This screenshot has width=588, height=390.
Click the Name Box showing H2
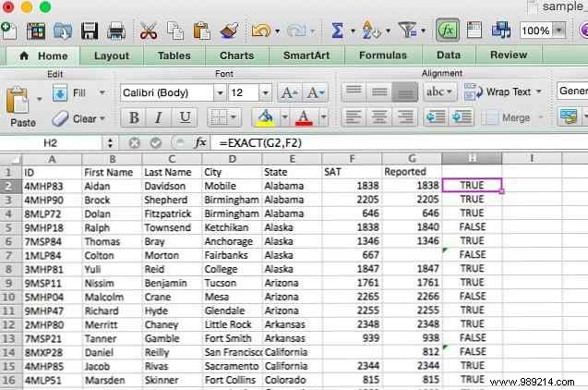click(50, 142)
